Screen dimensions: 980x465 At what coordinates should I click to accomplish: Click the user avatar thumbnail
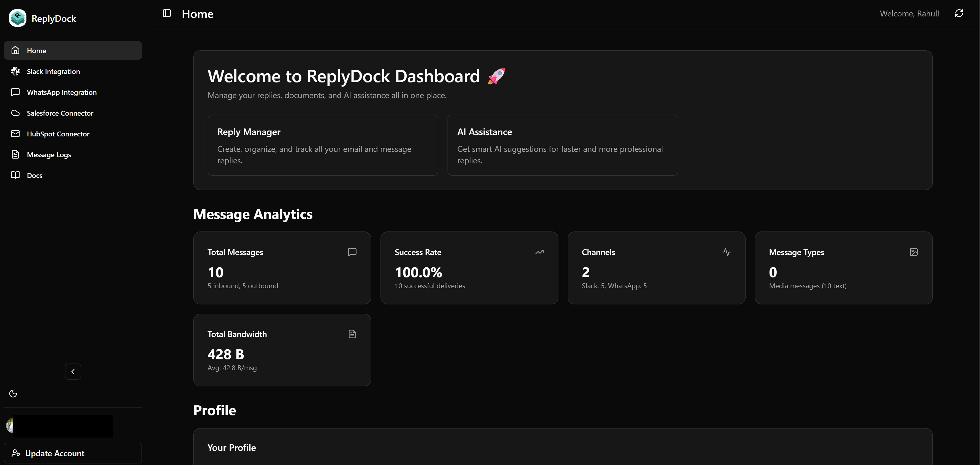(x=9, y=425)
